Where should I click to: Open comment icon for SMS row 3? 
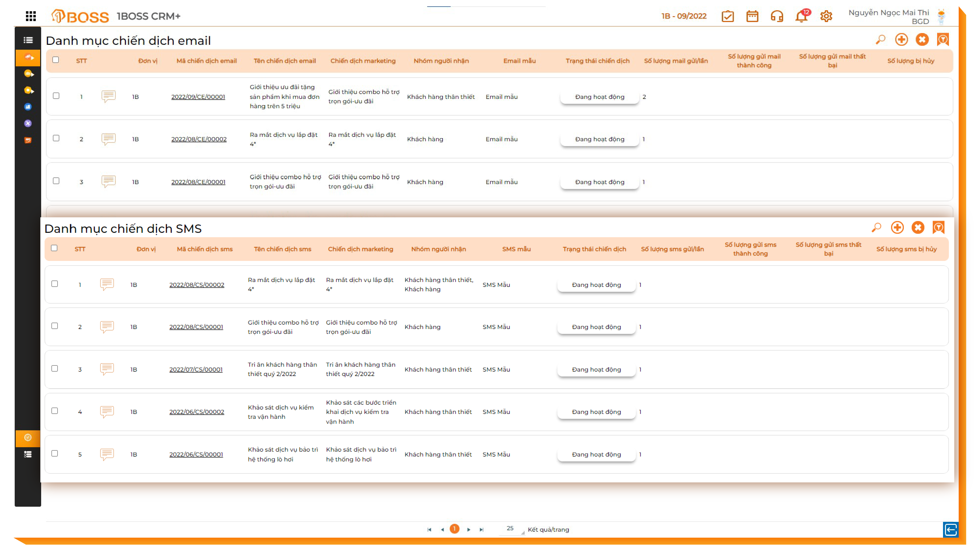[x=107, y=369]
